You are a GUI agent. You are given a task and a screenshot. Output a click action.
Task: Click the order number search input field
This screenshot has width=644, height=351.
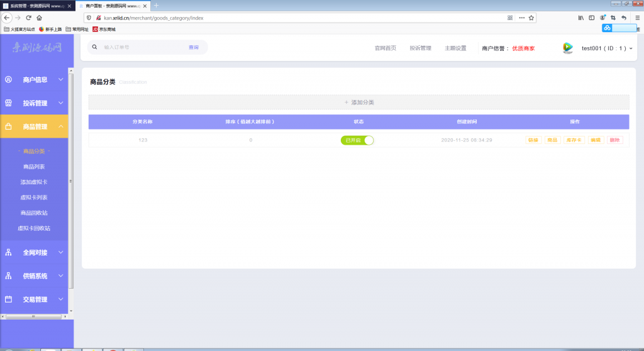pos(142,47)
